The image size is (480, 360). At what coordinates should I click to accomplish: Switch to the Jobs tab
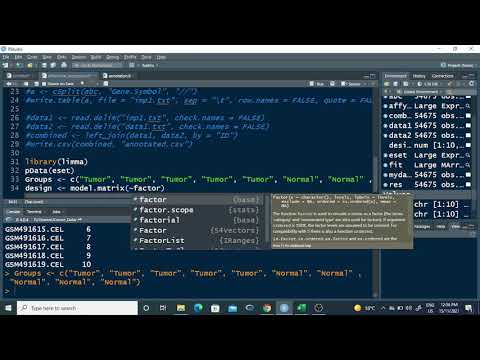coord(57,212)
